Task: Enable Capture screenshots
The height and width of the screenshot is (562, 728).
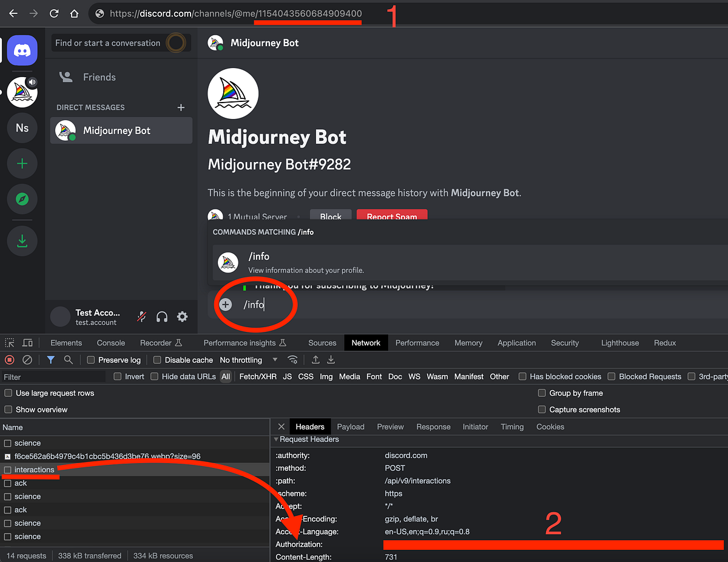Action: pos(542,409)
